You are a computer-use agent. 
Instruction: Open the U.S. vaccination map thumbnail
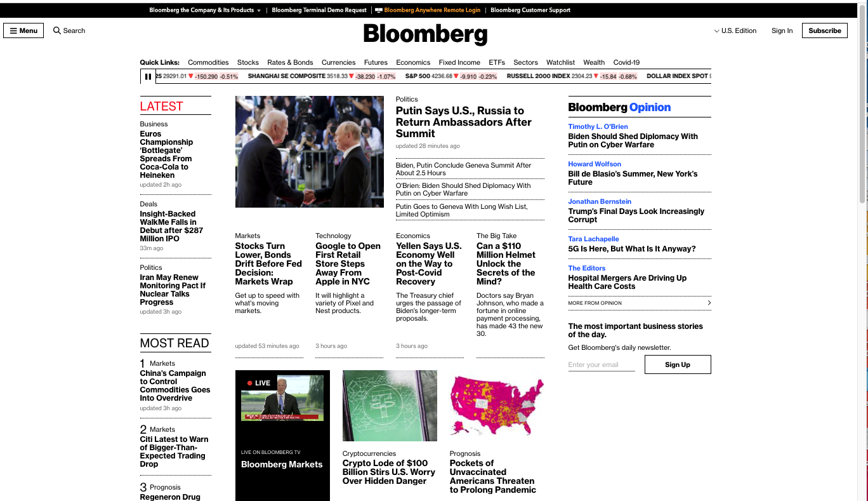tap(497, 406)
